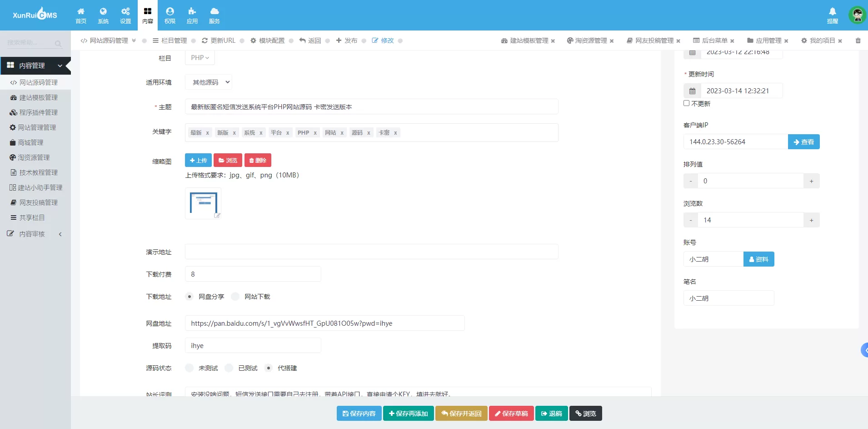868x429 pixels.
Task: Select the 系统 icon in top navigation
Action: [104, 15]
